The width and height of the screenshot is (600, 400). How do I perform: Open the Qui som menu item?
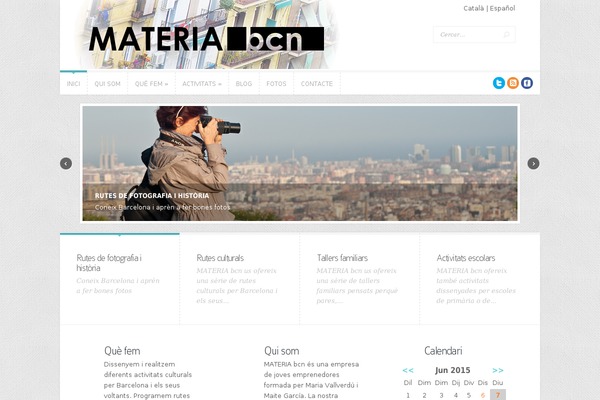[x=108, y=83]
